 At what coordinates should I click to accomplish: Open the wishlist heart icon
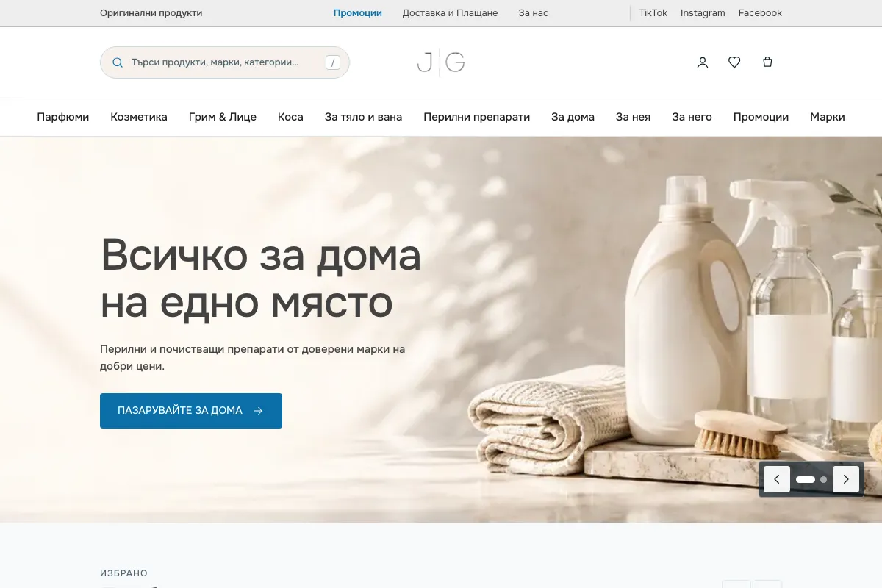734,62
